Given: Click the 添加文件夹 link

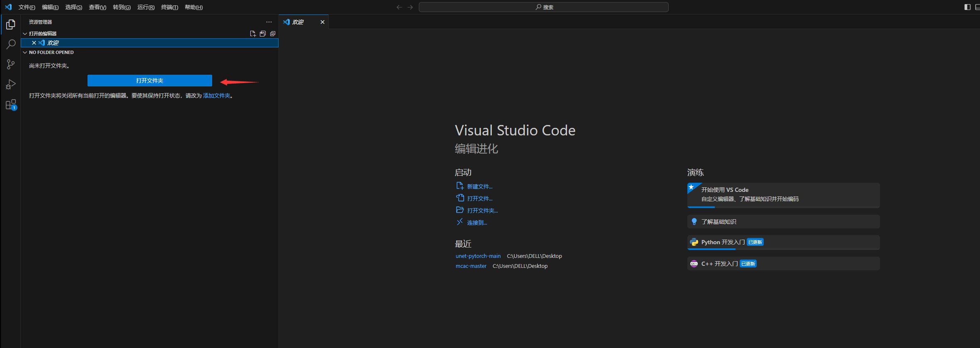Looking at the screenshot, I should (217, 96).
